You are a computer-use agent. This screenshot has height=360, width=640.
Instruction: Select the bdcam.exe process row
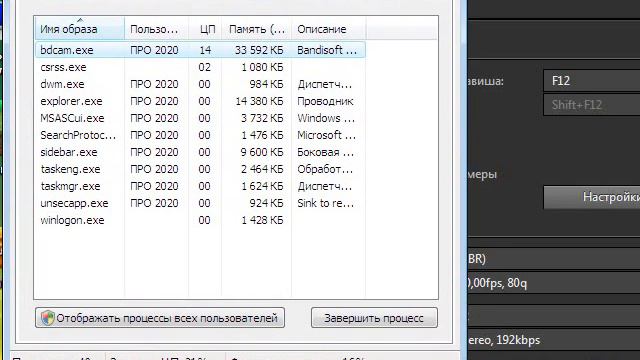click(x=200, y=50)
